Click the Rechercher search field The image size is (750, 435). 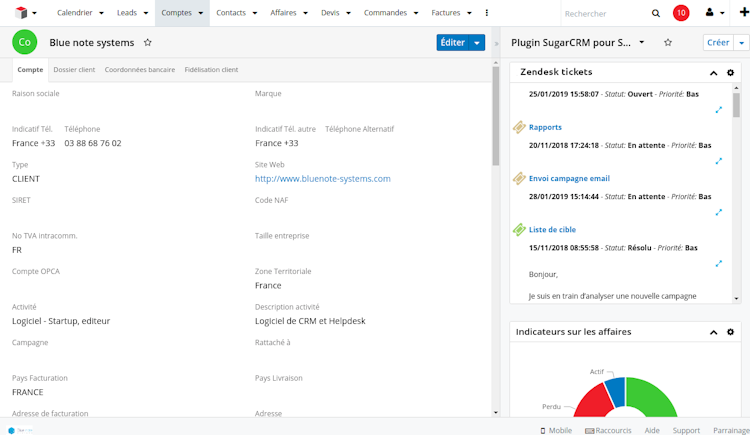(605, 14)
